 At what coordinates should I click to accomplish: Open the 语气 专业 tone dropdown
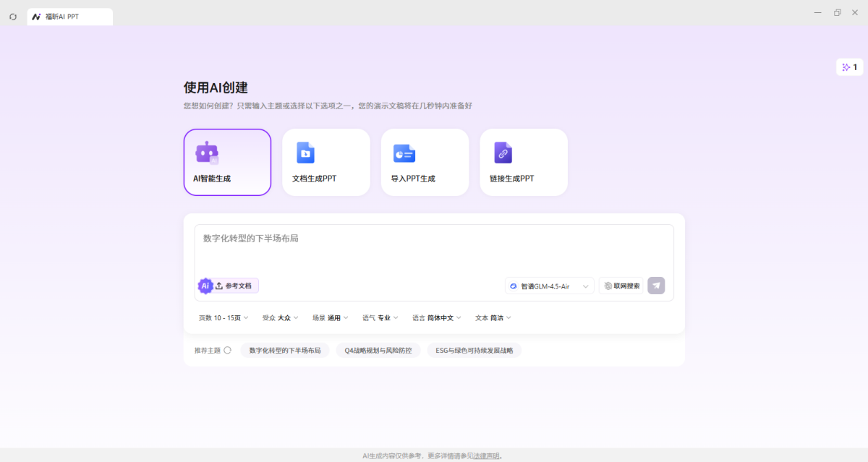click(x=380, y=317)
